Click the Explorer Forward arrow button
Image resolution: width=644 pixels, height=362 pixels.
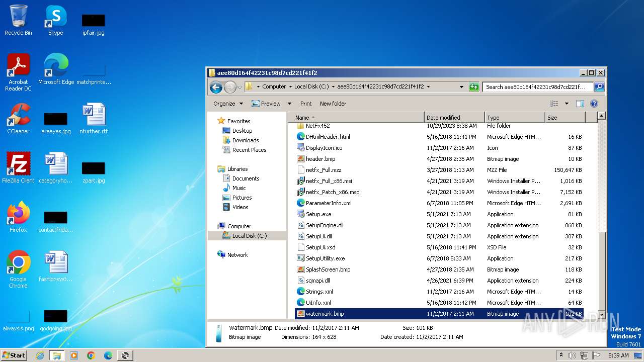click(230, 87)
